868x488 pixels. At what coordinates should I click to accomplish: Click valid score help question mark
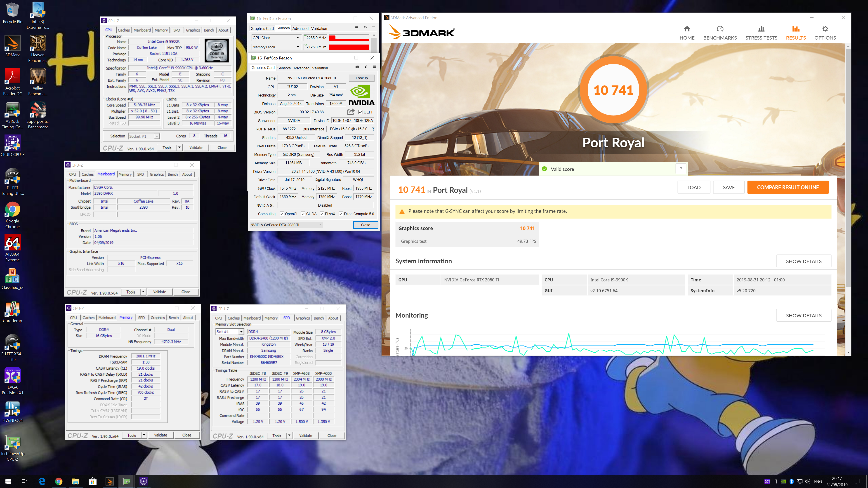click(681, 169)
